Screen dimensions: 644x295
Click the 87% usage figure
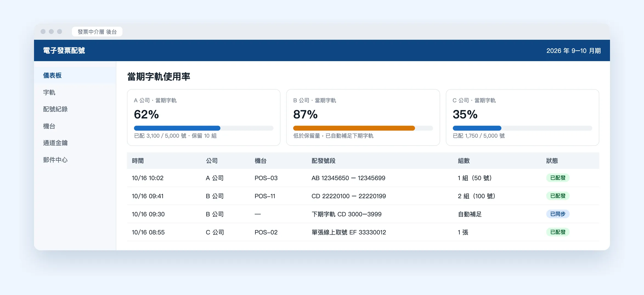coord(305,114)
